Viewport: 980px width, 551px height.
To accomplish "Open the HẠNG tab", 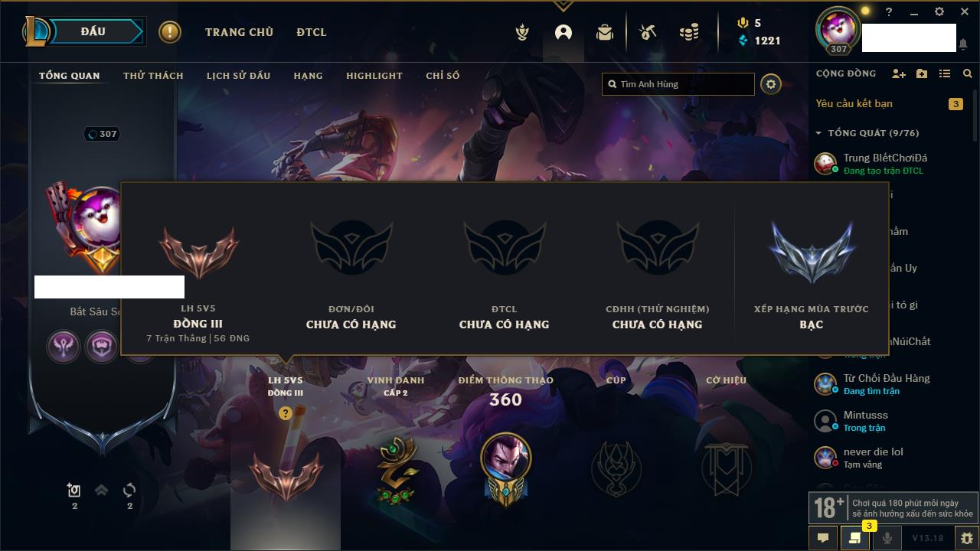I will coord(308,76).
